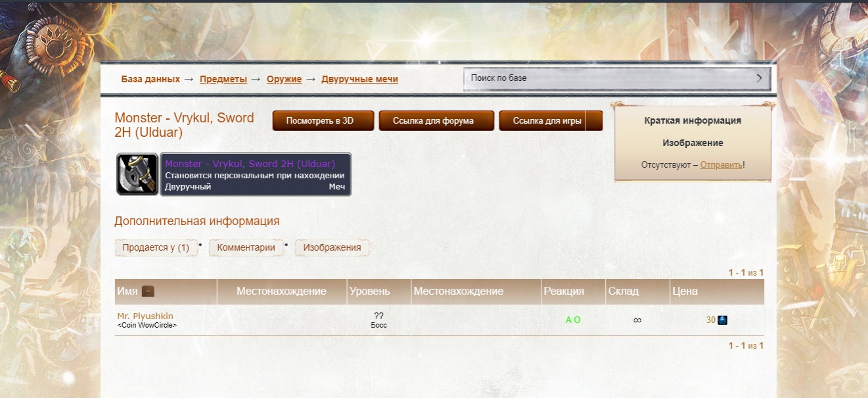This screenshot has width=868, height=398.
Task: Switch to the Комментарии tab
Action: pyautogui.click(x=246, y=248)
